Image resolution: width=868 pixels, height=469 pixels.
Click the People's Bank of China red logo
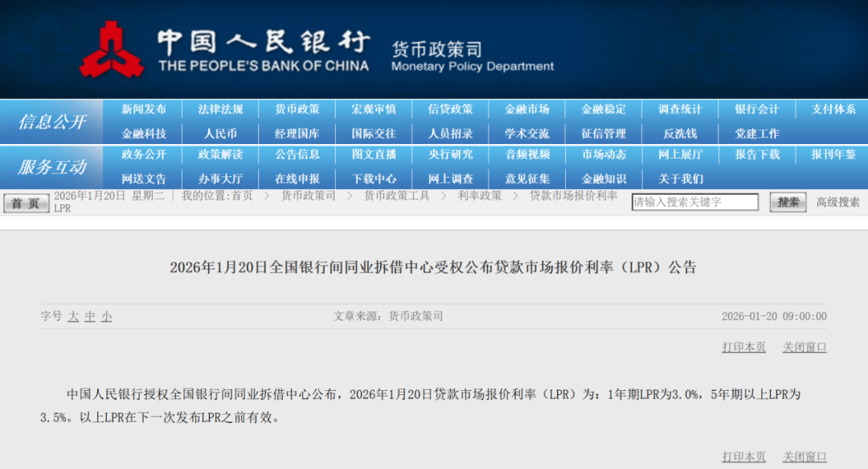click(x=111, y=50)
